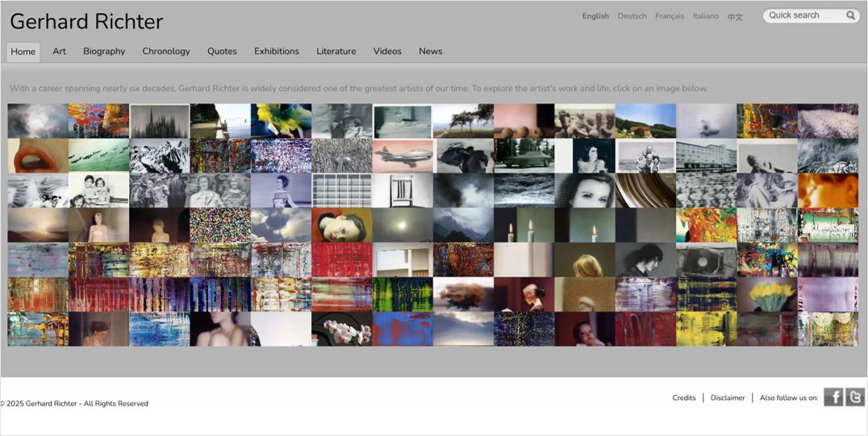Open the Videos tab
868x436 pixels.
click(x=387, y=52)
